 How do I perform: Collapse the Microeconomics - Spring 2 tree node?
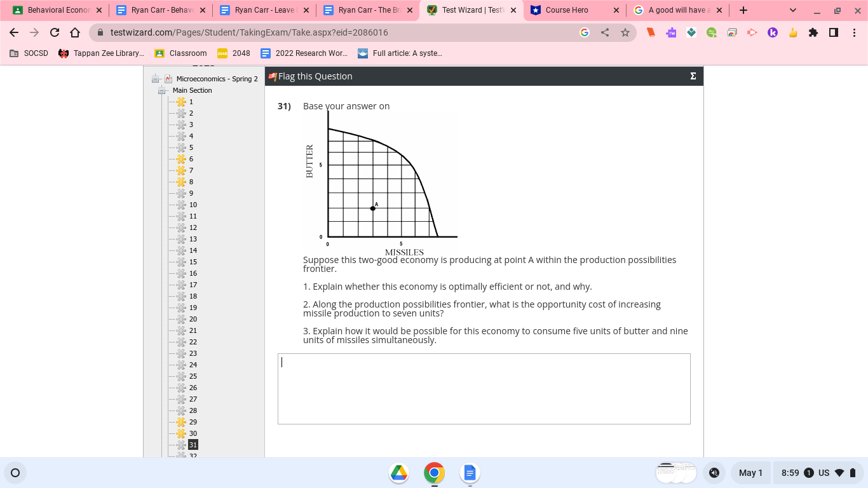[155, 79]
